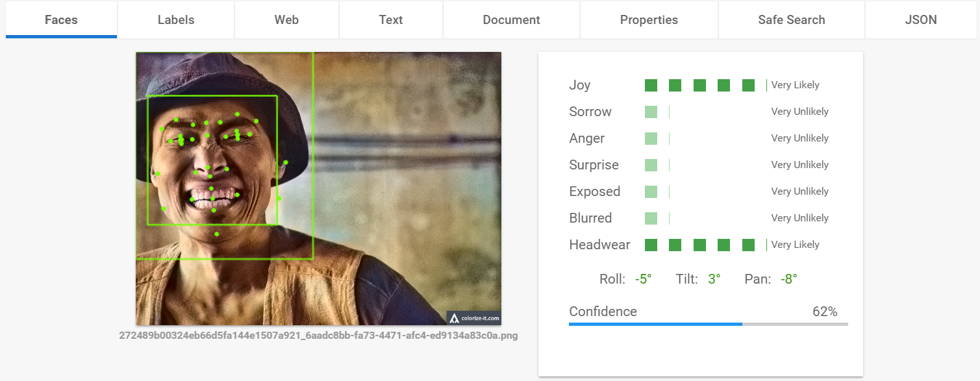Click the Confidence progress bar
980x381 pixels.
coord(709,324)
